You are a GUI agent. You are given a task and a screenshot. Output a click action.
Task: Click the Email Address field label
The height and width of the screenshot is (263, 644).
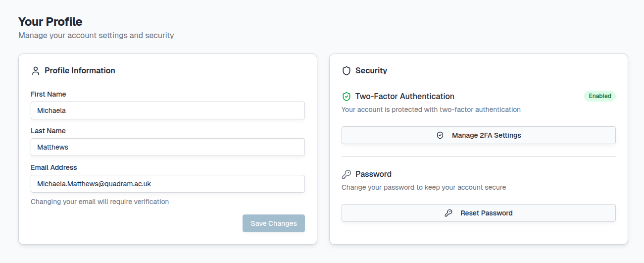54,167
